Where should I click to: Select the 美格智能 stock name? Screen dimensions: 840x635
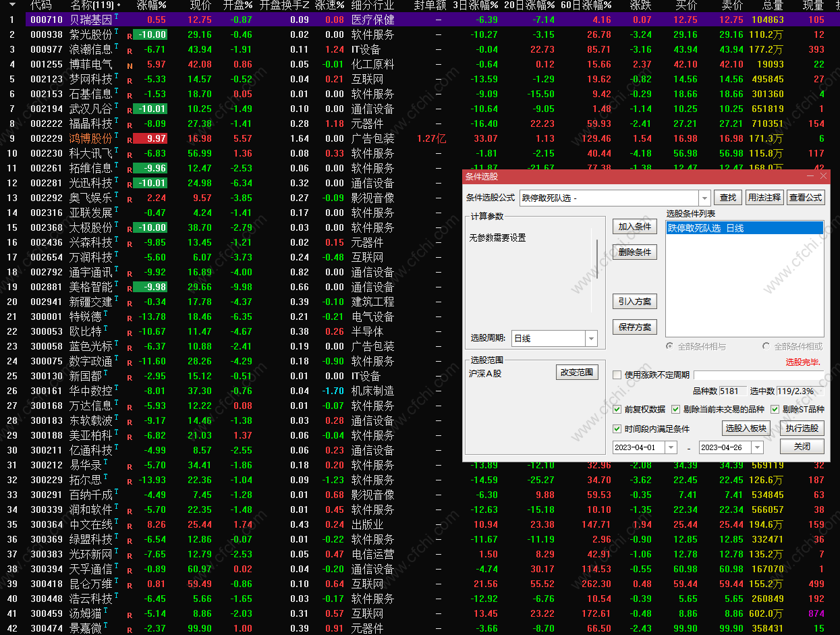(91, 287)
